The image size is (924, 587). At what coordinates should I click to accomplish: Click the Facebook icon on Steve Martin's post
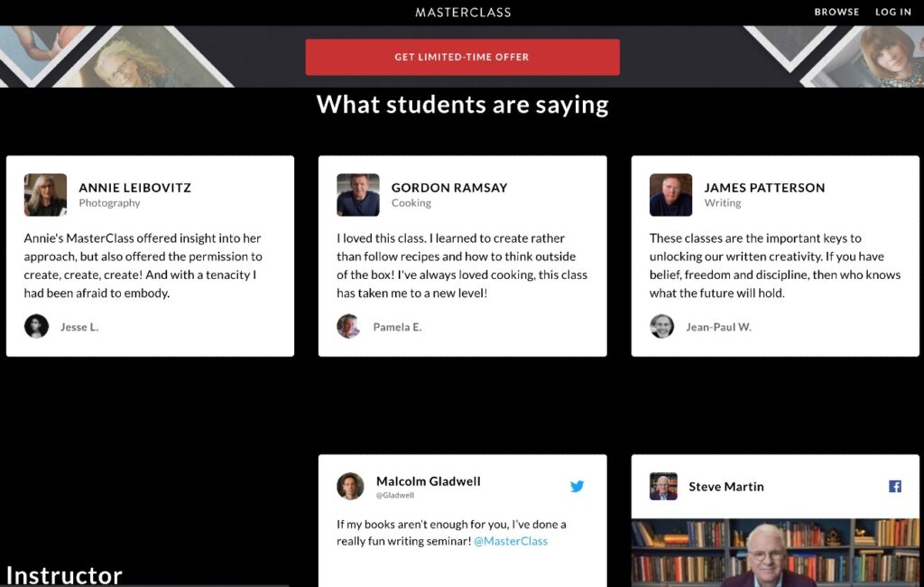coord(893,485)
